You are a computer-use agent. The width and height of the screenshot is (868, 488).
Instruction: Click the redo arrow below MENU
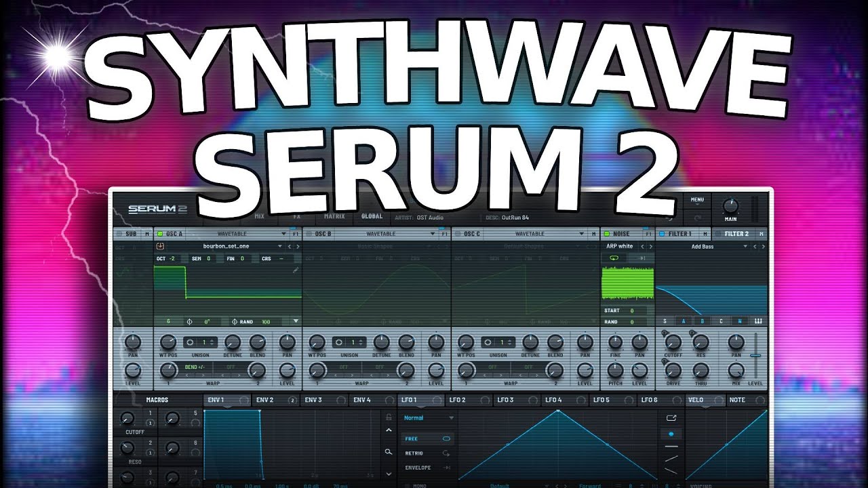698,217
